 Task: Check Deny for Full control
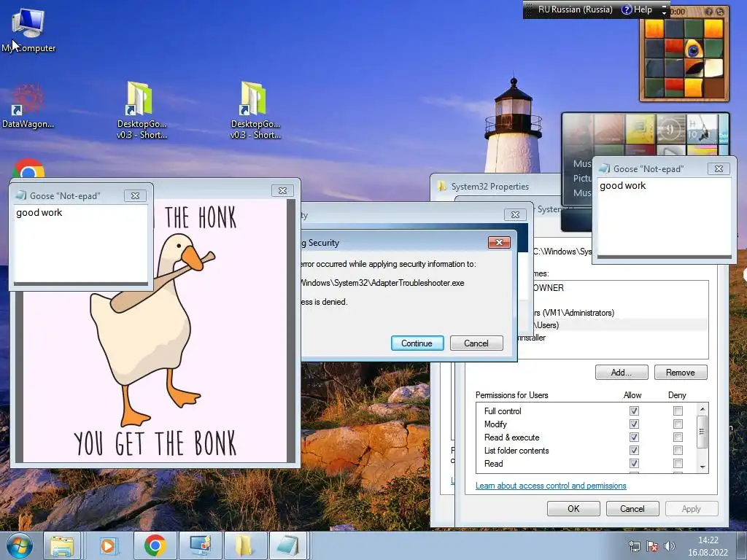coord(678,411)
